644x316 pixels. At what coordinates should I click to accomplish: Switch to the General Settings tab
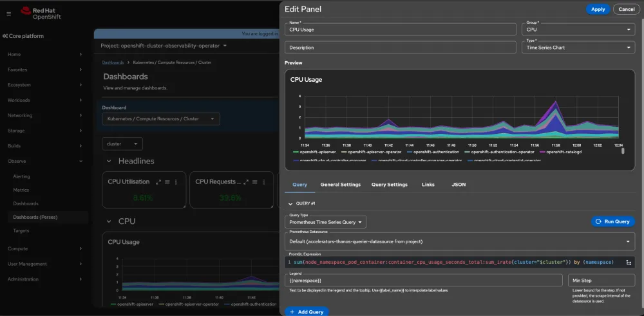coord(341,185)
